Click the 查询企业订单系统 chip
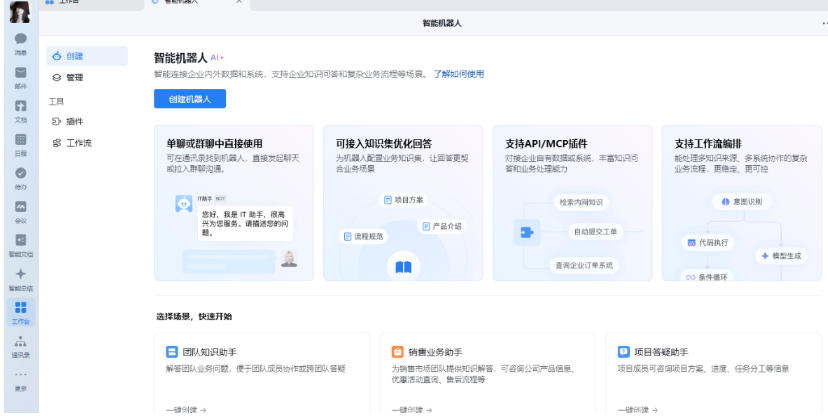This screenshot has width=828, height=417. [x=584, y=266]
